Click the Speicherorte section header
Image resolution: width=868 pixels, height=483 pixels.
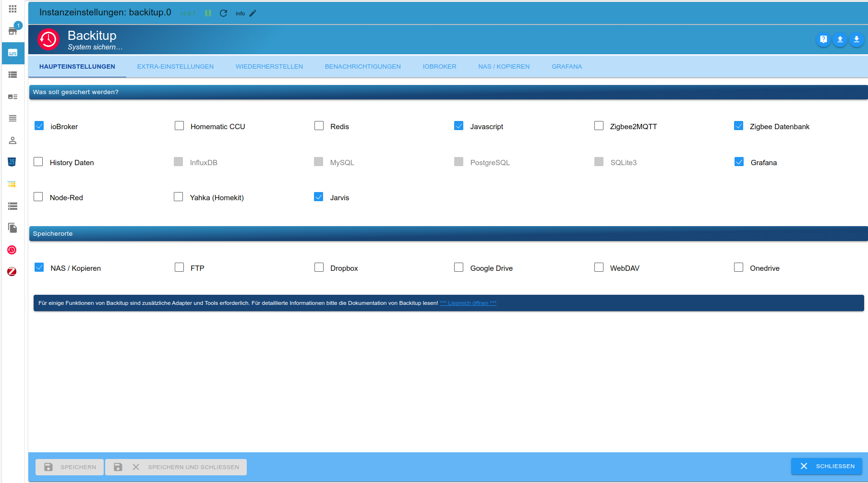coord(448,234)
